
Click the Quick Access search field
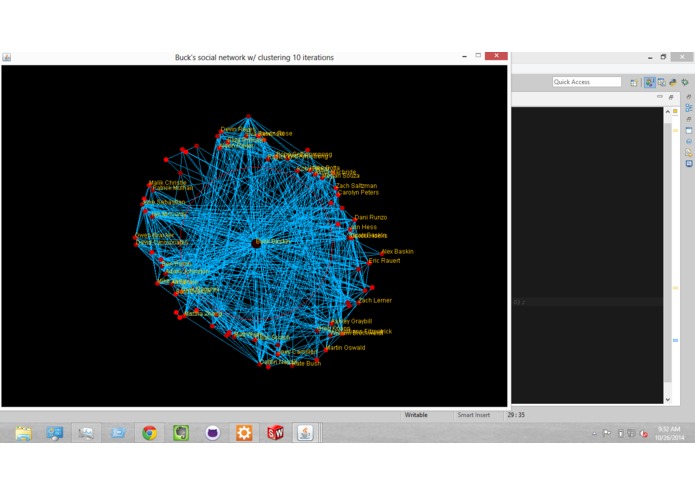pos(586,82)
